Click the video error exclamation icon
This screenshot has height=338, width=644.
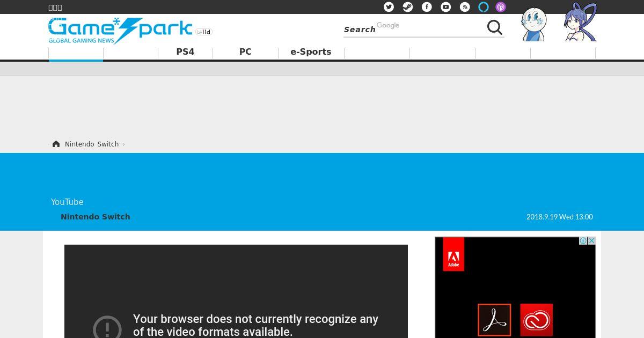(x=107, y=327)
